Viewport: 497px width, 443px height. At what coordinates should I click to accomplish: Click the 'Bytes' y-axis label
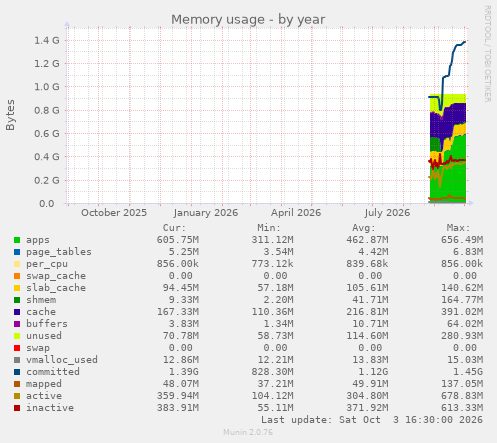(10, 115)
